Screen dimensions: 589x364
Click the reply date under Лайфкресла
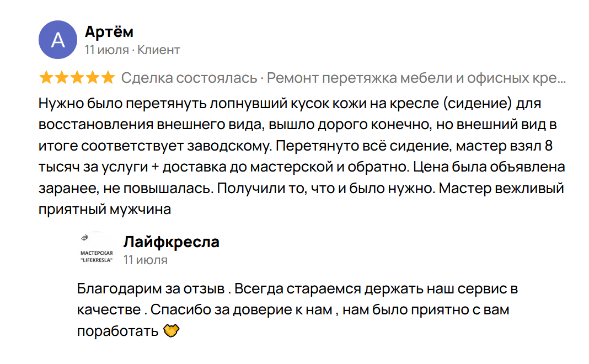pos(146,260)
